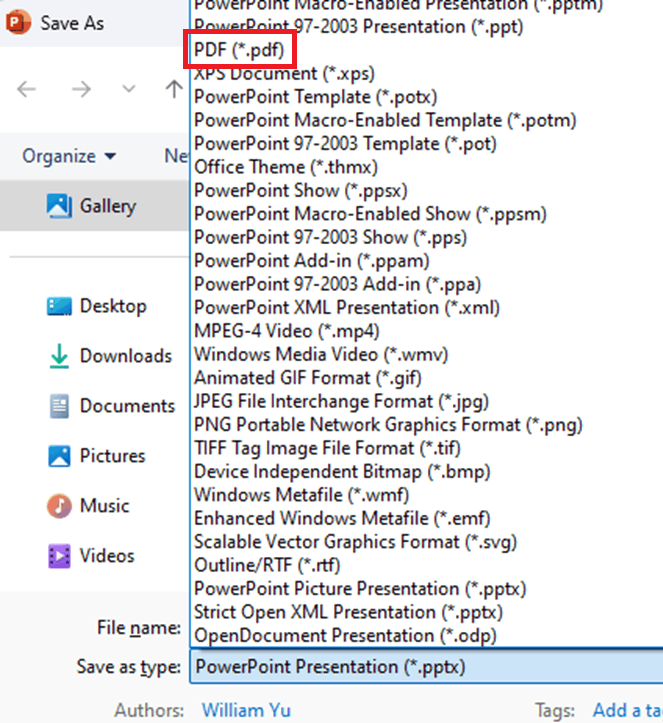The image size is (663, 723).
Task: Select PowerPoint Macro-Enabled Template (*.potm)
Action: [385, 120]
